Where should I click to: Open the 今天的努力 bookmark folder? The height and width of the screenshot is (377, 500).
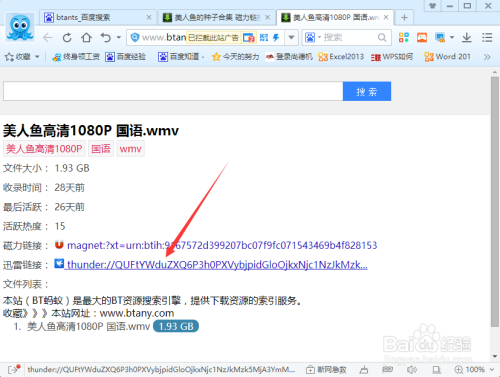pos(235,57)
